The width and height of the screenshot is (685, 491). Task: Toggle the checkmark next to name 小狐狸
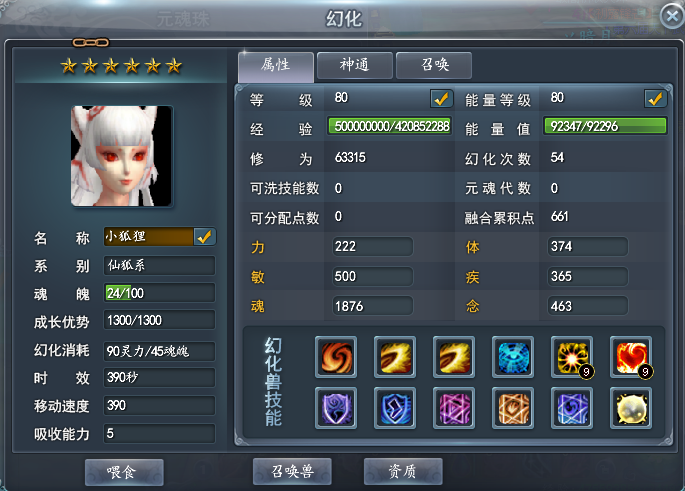coord(204,236)
